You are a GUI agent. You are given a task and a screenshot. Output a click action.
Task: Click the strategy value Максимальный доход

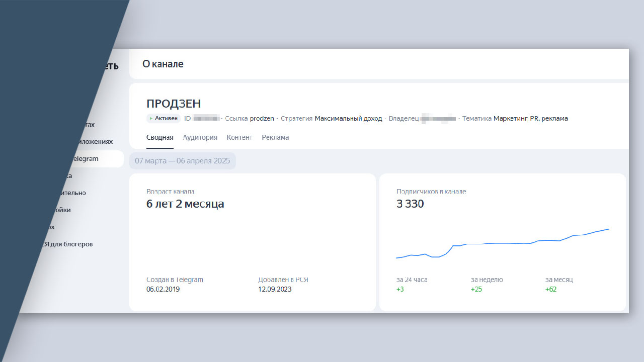click(x=348, y=119)
